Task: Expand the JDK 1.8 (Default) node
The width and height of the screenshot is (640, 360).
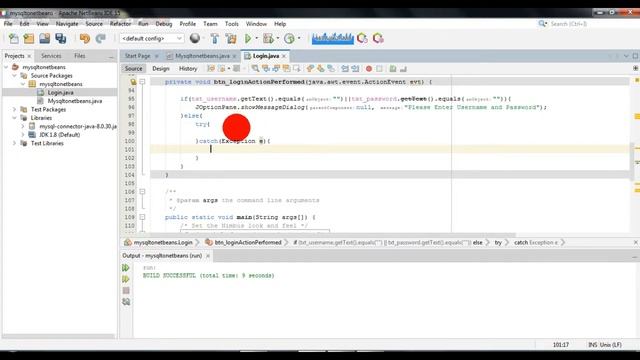Action: point(23,135)
